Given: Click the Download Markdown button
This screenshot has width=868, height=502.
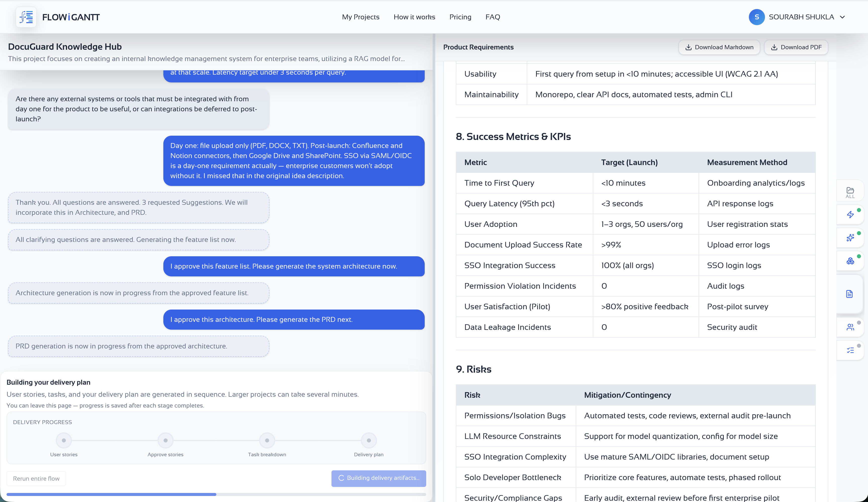Looking at the screenshot, I should click(719, 47).
